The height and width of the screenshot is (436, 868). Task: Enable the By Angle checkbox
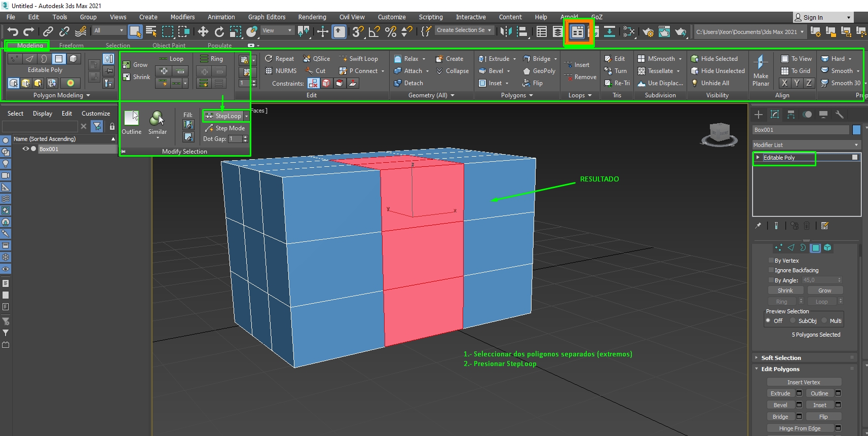(x=771, y=280)
